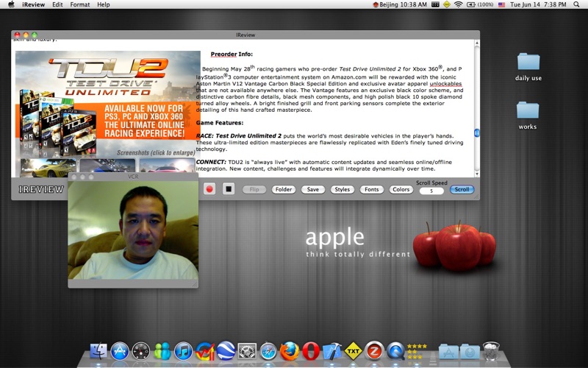This screenshot has width=588, height=368.
Task: Open Dashboard from the dock
Action: coord(141,351)
